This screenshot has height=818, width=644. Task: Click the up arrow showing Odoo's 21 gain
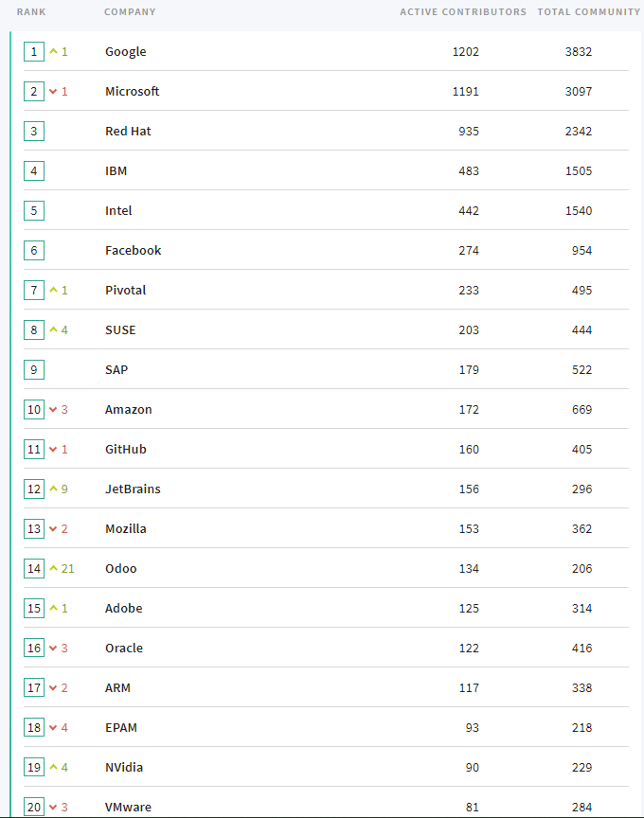53,568
